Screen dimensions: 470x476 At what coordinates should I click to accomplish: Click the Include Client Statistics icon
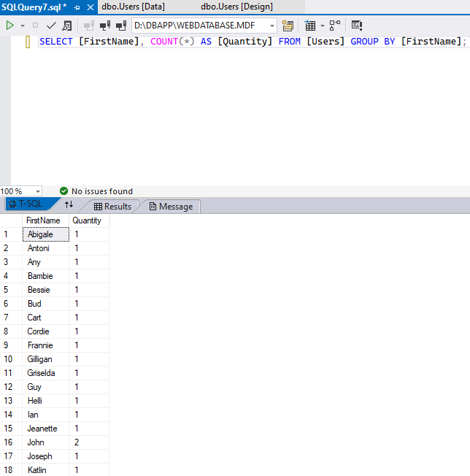(x=357, y=26)
